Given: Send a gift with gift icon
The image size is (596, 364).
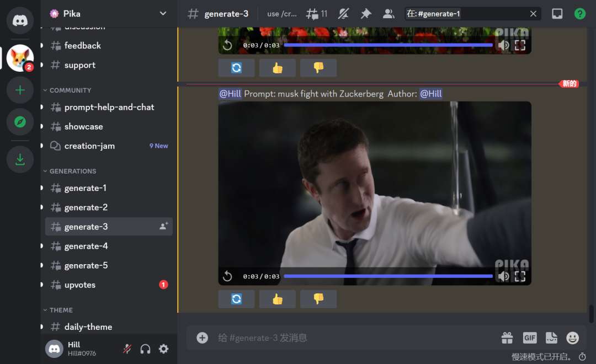Looking at the screenshot, I should click(x=507, y=338).
